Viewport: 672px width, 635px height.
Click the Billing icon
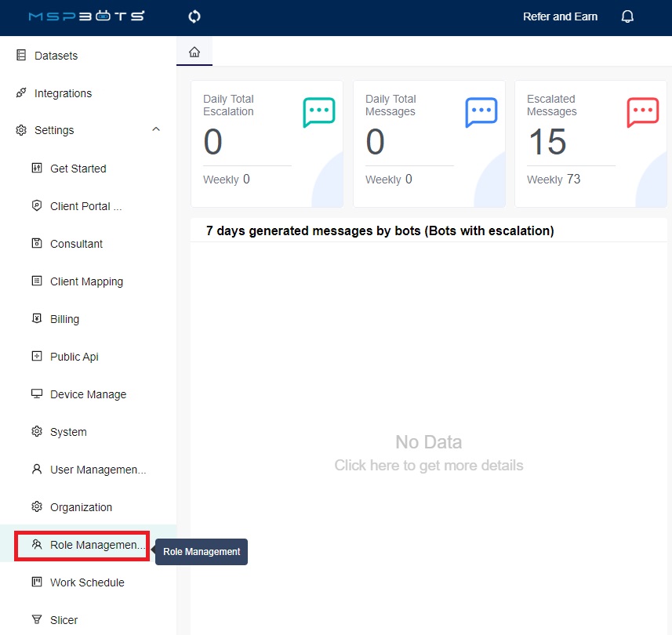coord(37,318)
